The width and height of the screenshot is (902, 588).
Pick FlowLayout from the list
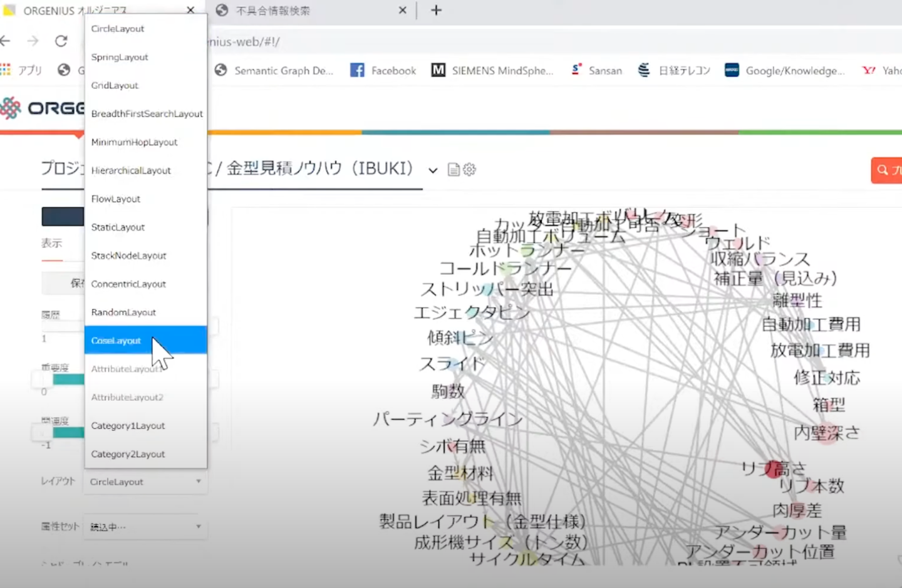[x=146, y=199]
